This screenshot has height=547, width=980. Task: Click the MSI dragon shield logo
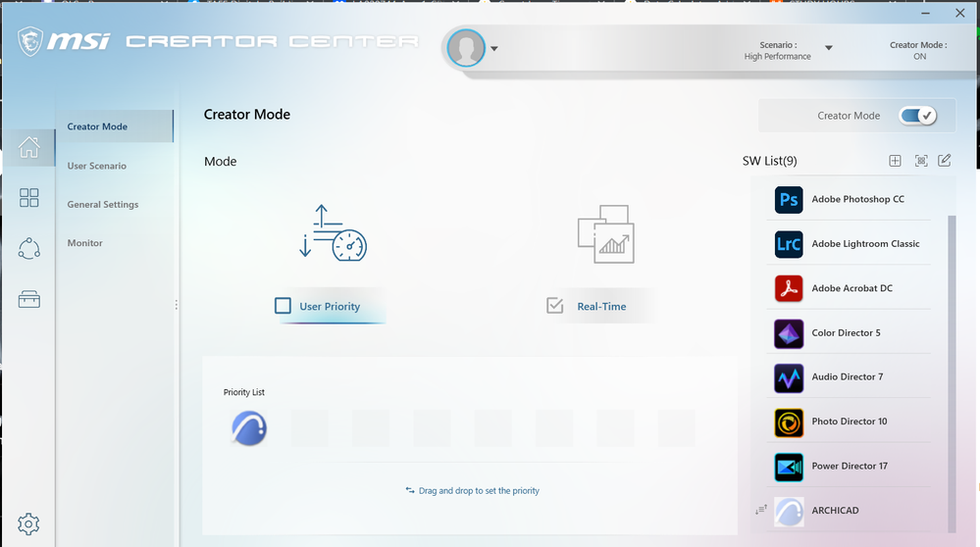[x=30, y=41]
